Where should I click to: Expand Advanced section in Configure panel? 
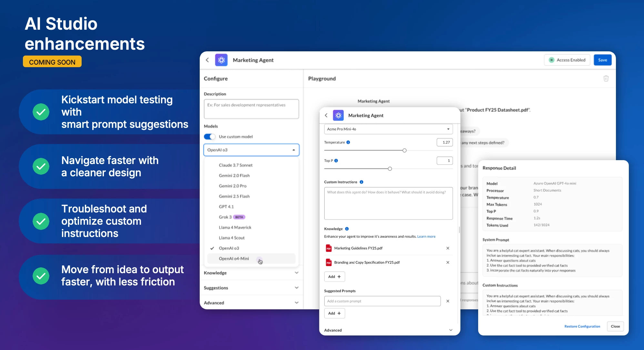coord(251,303)
